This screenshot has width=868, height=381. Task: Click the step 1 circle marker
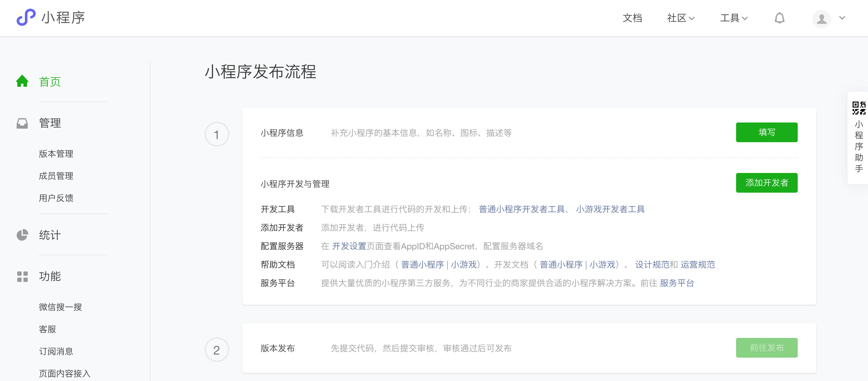pos(217,134)
